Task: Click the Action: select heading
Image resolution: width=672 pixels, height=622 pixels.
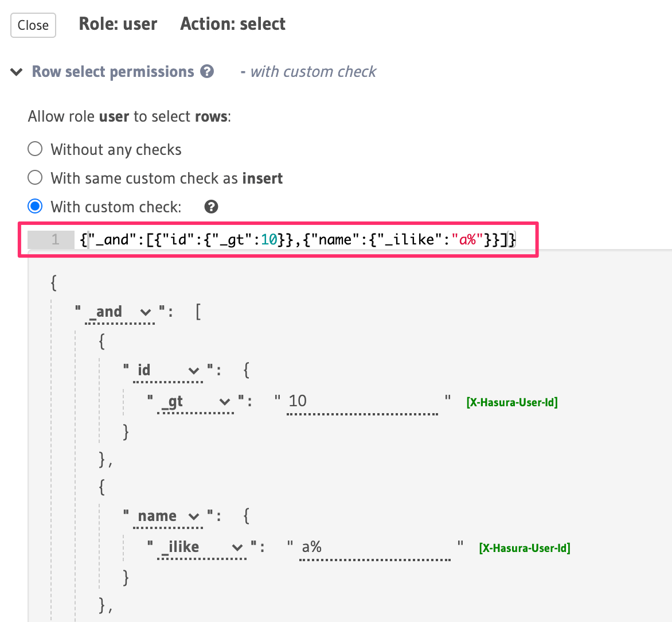Action: (233, 24)
